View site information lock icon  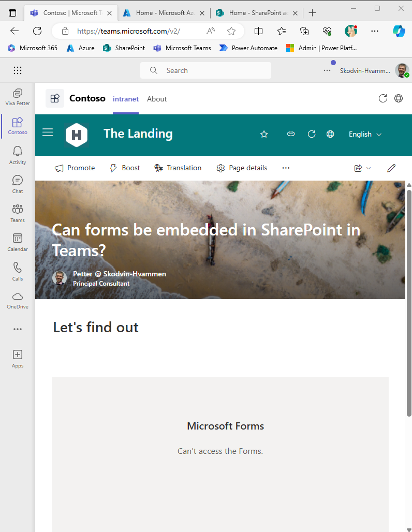pyautogui.click(x=65, y=31)
